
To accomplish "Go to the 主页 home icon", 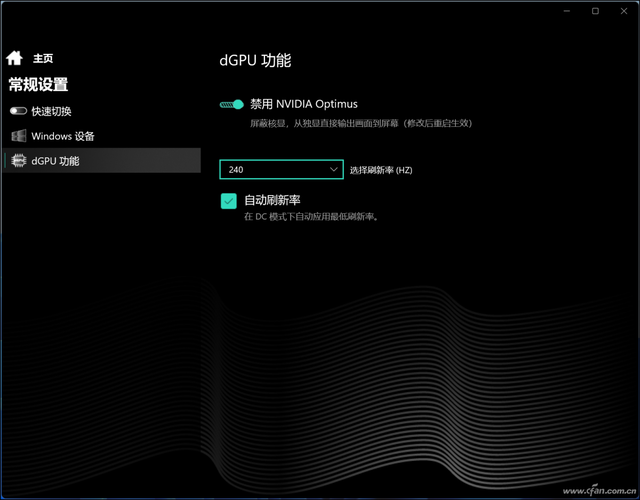I will (x=14, y=58).
